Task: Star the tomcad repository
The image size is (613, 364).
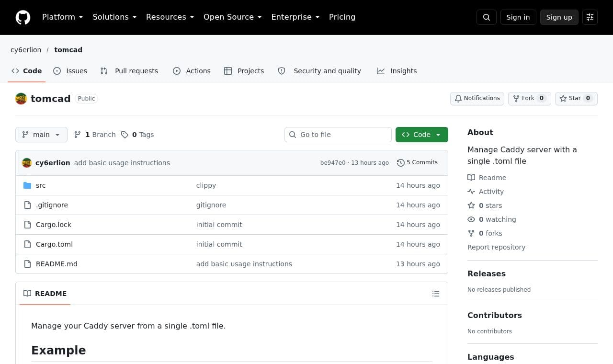Action: 576,99
